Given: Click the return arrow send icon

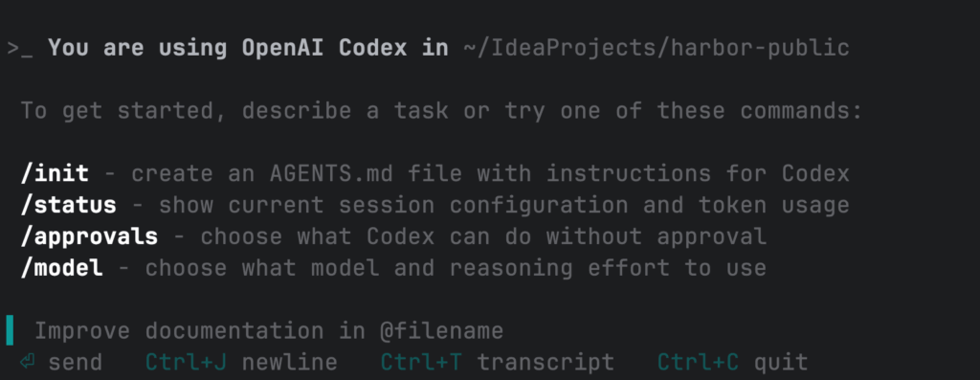Looking at the screenshot, I should pos(27,361).
